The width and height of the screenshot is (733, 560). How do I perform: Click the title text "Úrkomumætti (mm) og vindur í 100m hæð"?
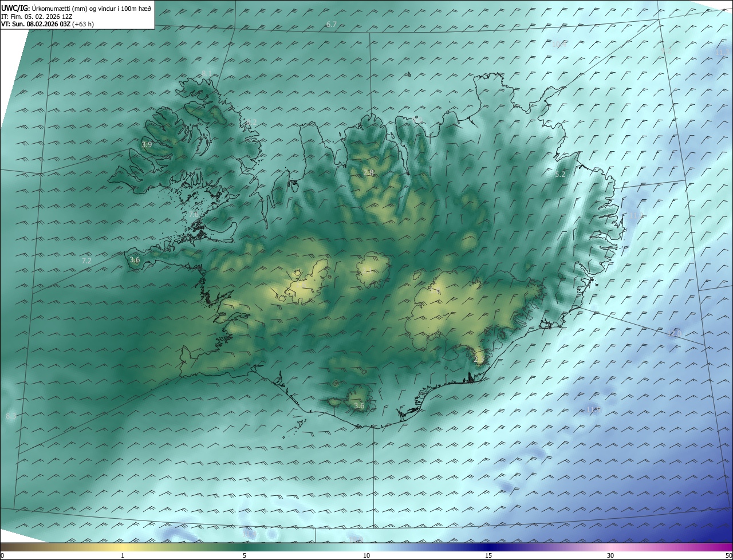pyautogui.click(x=92, y=8)
